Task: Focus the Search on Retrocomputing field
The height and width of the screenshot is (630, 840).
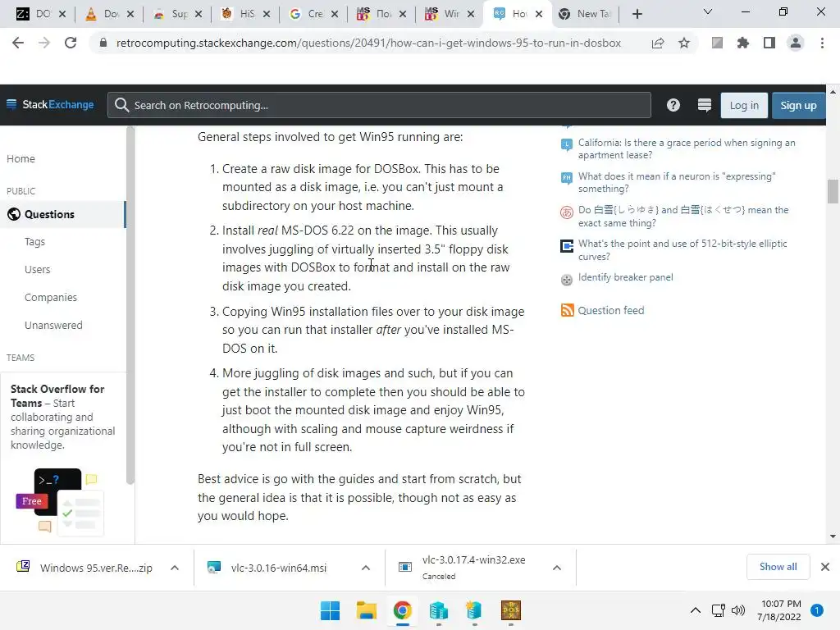Action: (379, 105)
